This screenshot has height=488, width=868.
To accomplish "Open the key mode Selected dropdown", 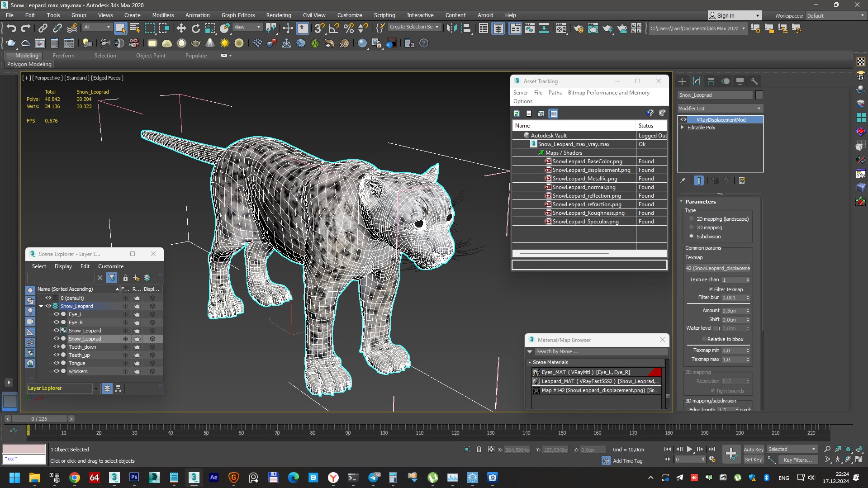I will click(x=792, y=449).
